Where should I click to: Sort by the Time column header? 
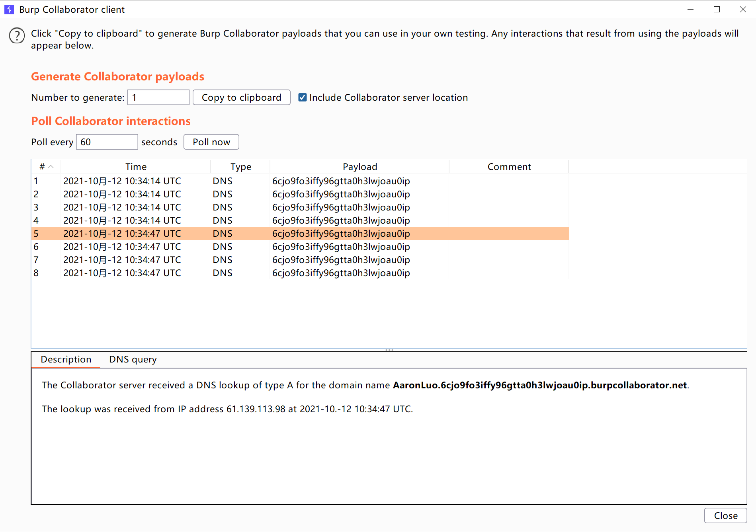136,167
